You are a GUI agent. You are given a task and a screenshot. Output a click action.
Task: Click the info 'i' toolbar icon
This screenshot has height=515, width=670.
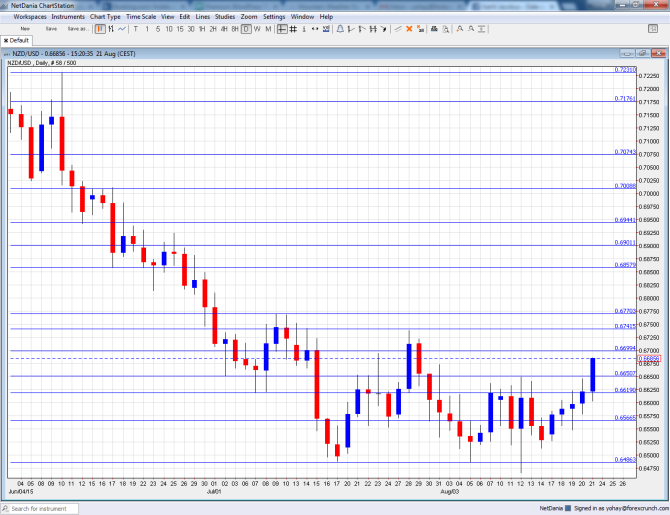304,29
